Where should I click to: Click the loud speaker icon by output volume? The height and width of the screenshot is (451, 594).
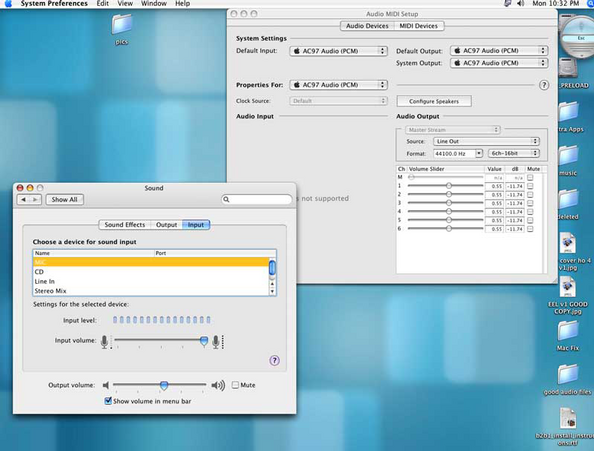(218, 385)
